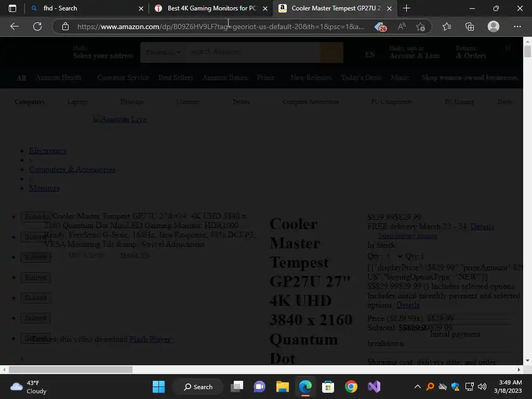532x399 pixels.
Task: Open Laptops in the Computers subnav
Action: [x=77, y=101]
